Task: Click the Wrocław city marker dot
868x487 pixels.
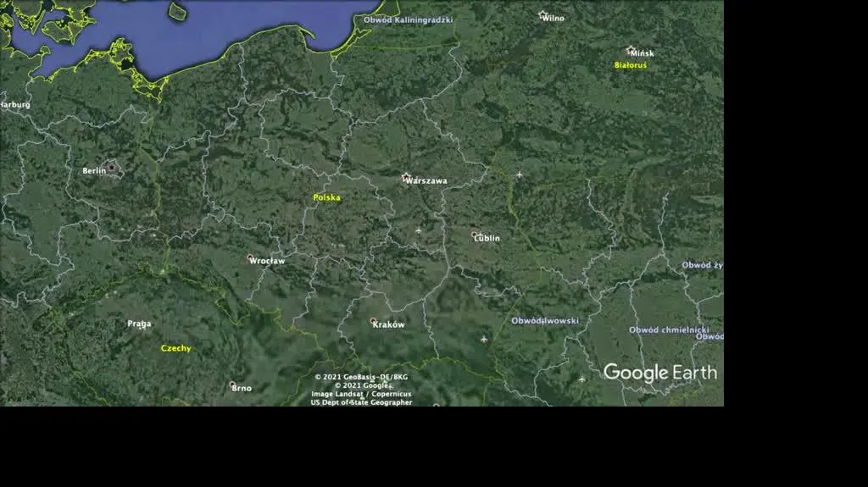Action: [x=250, y=257]
